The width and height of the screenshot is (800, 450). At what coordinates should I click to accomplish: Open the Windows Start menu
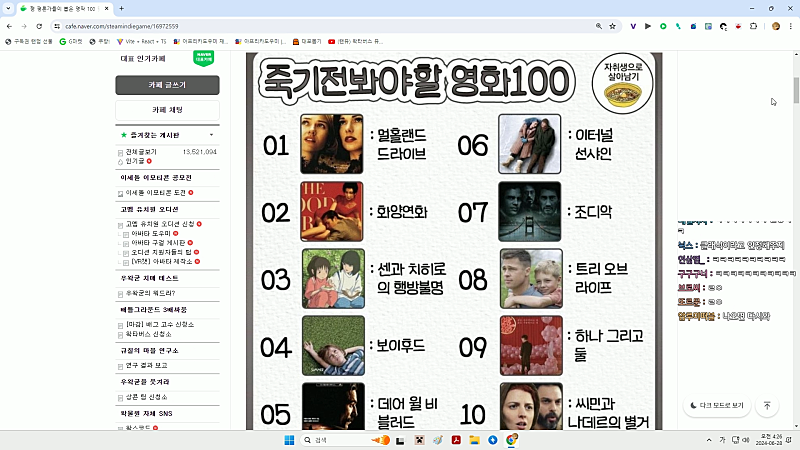pos(289,440)
